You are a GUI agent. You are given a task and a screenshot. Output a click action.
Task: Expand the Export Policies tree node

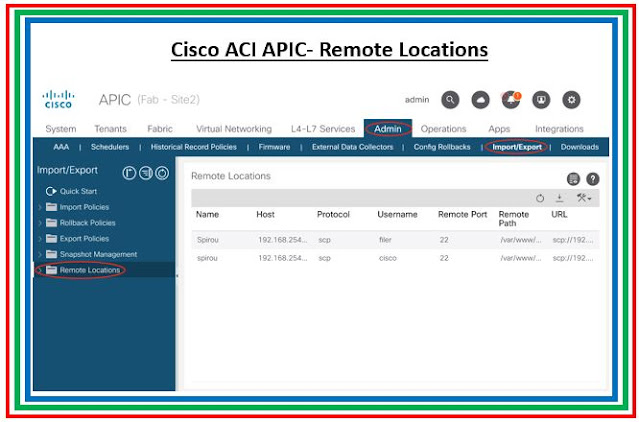pos(41,238)
